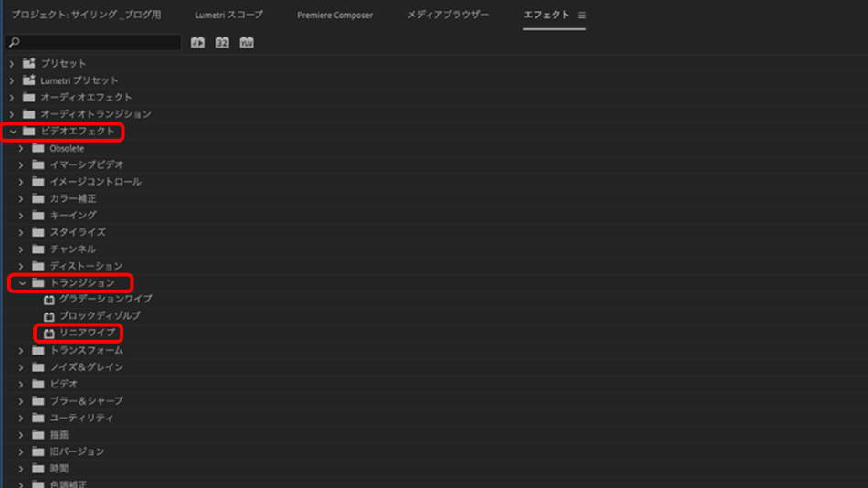Screen dimensions: 868x488
Task: Switch to the メディアブラウザー tab
Action: (x=448, y=15)
